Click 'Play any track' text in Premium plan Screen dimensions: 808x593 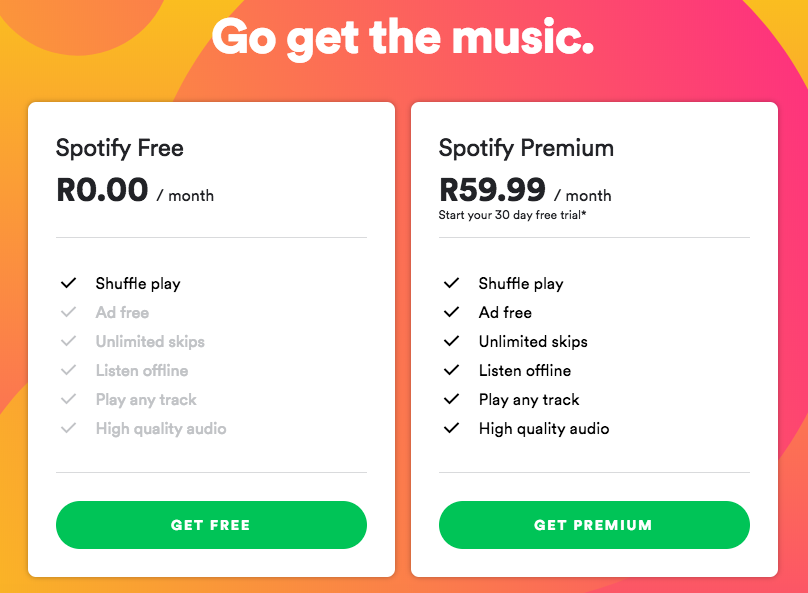[529, 399]
